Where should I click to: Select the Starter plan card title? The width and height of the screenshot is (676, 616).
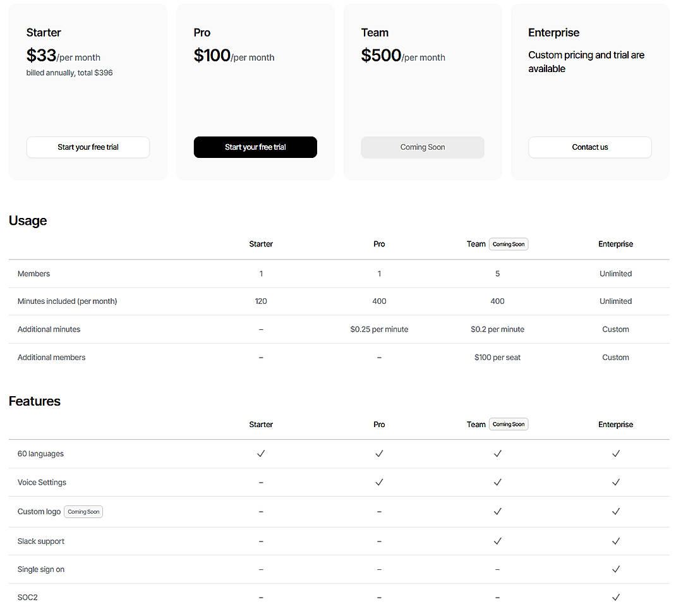44,32
